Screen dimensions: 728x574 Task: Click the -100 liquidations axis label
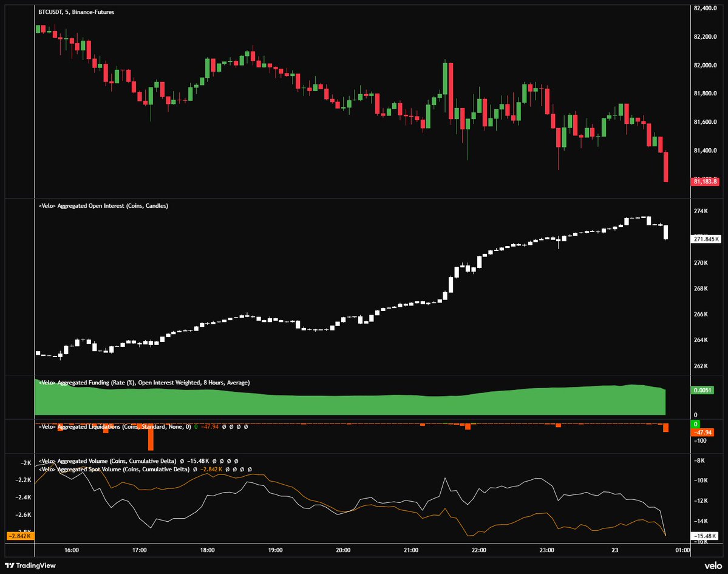point(700,441)
